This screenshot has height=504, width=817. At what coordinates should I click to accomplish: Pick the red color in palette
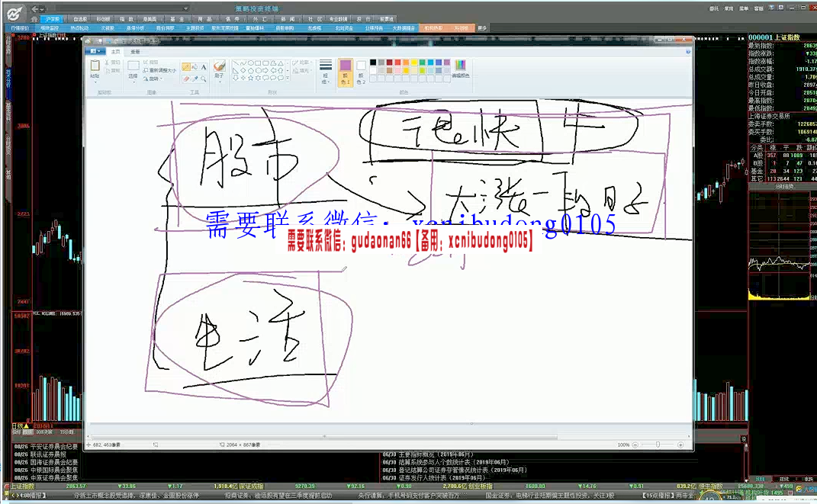[x=397, y=63]
